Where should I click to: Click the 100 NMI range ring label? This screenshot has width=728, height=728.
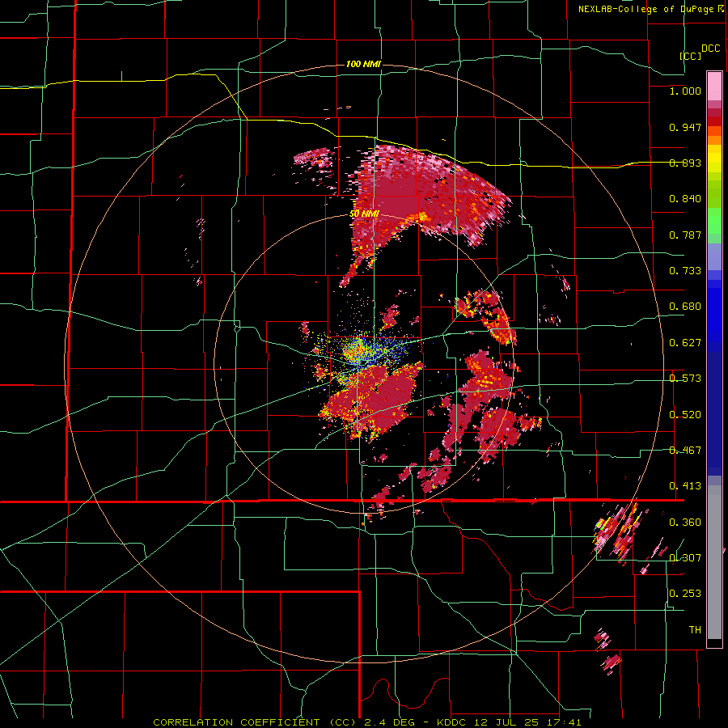click(363, 64)
